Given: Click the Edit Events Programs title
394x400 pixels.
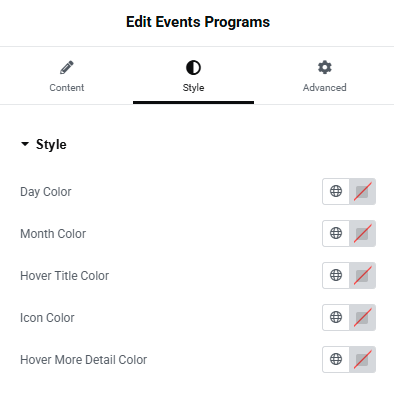Looking at the screenshot, I should [x=198, y=22].
